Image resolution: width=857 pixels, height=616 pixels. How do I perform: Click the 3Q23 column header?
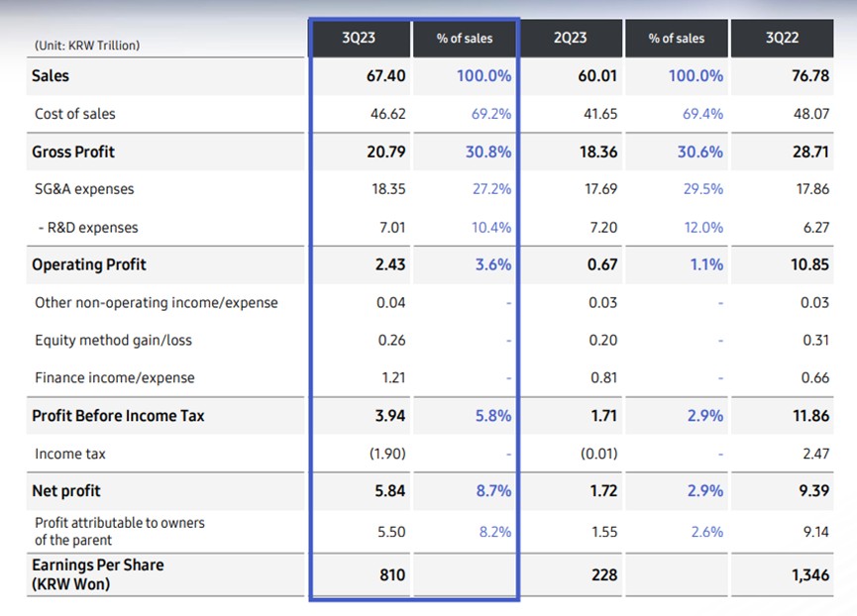click(x=359, y=38)
